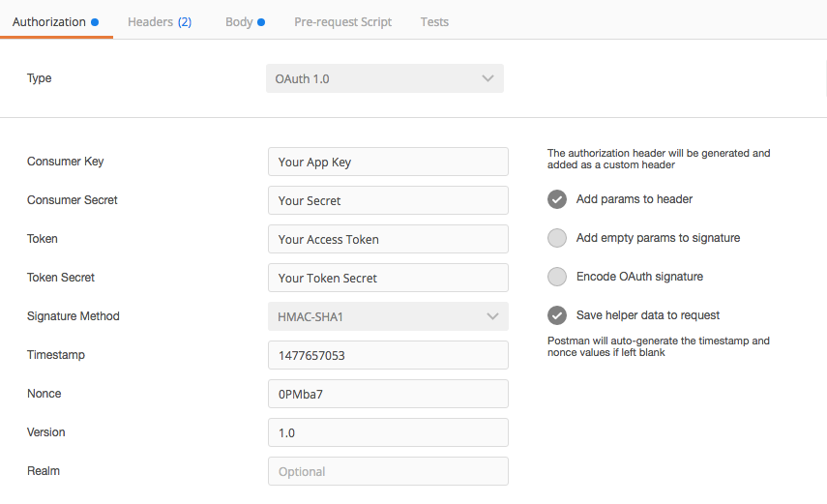The width and height of the screenshot is (827, 504).
Task: Focus the Version field with 1.0
Action: [388, 432]
